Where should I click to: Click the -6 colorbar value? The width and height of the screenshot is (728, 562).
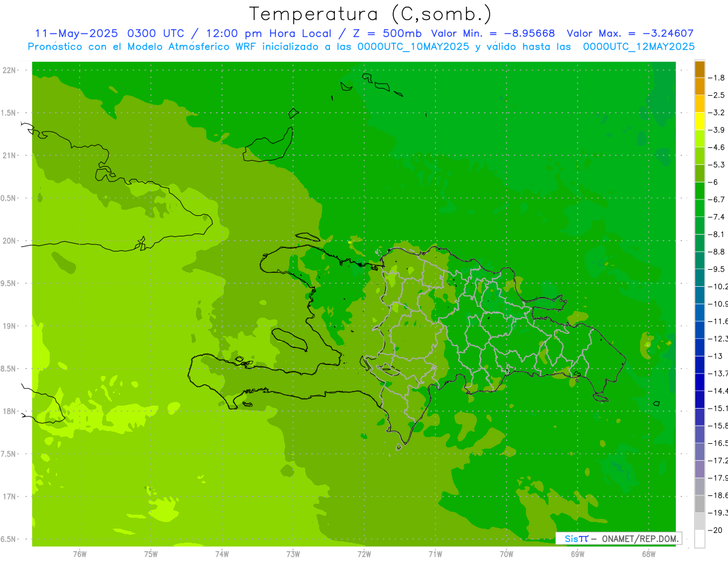(715, 182)
